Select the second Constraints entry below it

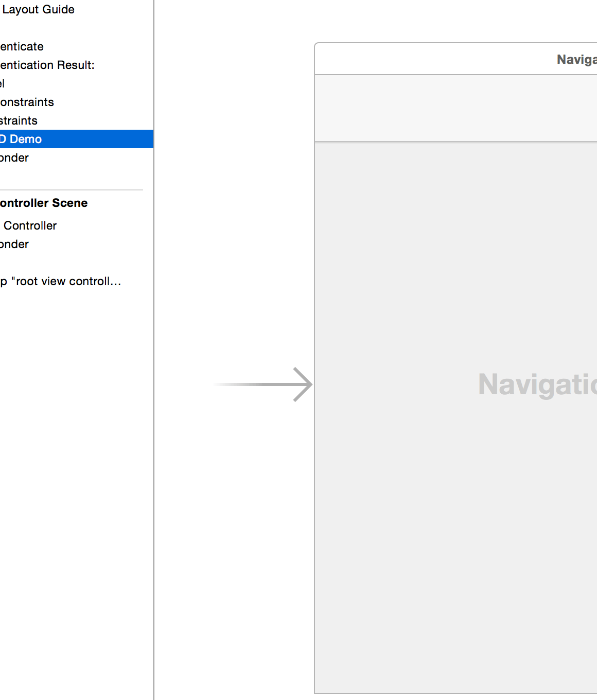tap(19, 120)
